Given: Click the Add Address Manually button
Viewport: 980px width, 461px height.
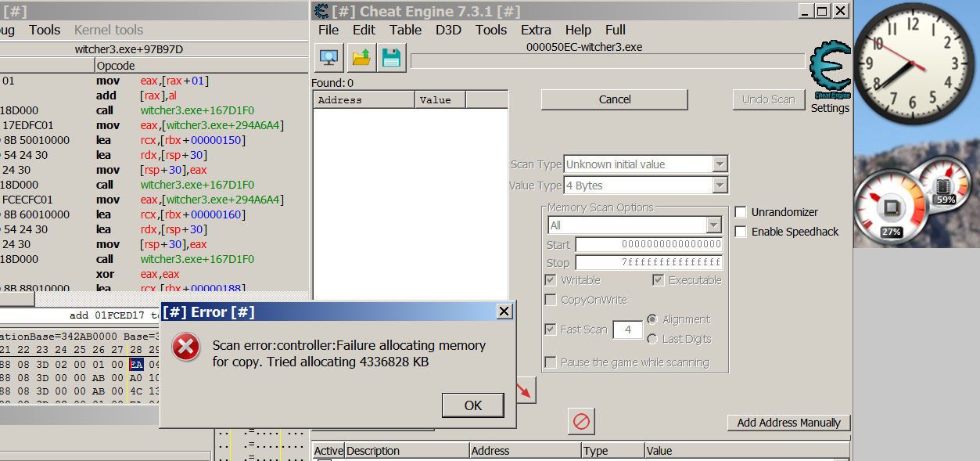Looking at the screenshot, I should [788, 422].
